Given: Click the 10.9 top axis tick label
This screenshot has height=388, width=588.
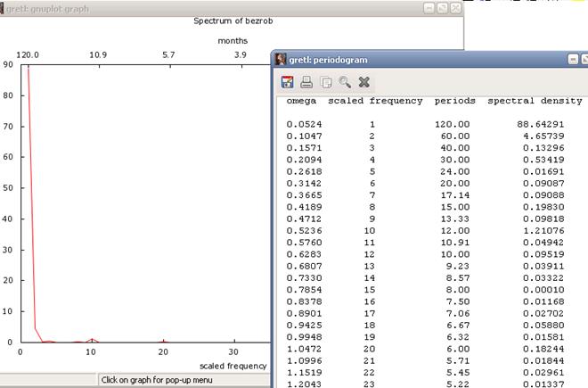Looking at the screenshot, I should pyautogui.click(x=98, y=54).
